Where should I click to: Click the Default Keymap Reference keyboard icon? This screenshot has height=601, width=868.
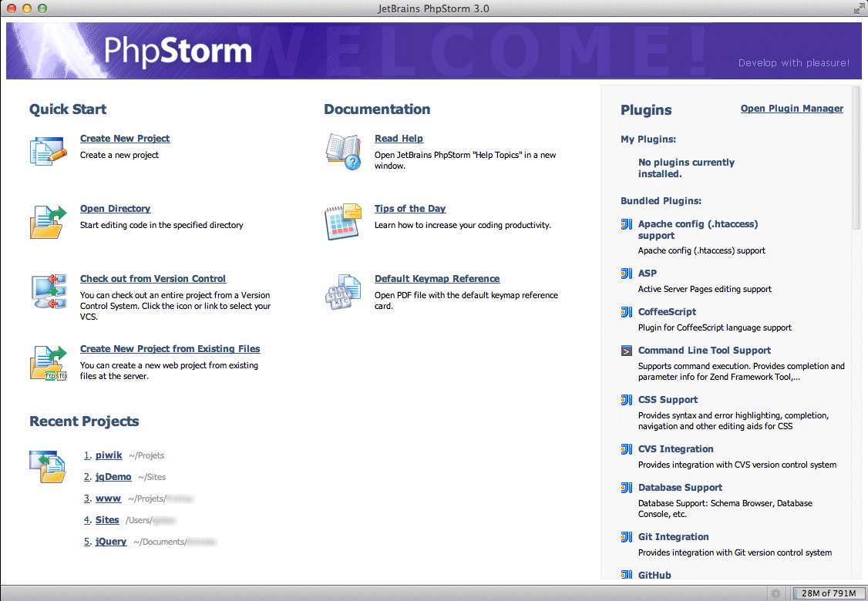tap(343, 292)
